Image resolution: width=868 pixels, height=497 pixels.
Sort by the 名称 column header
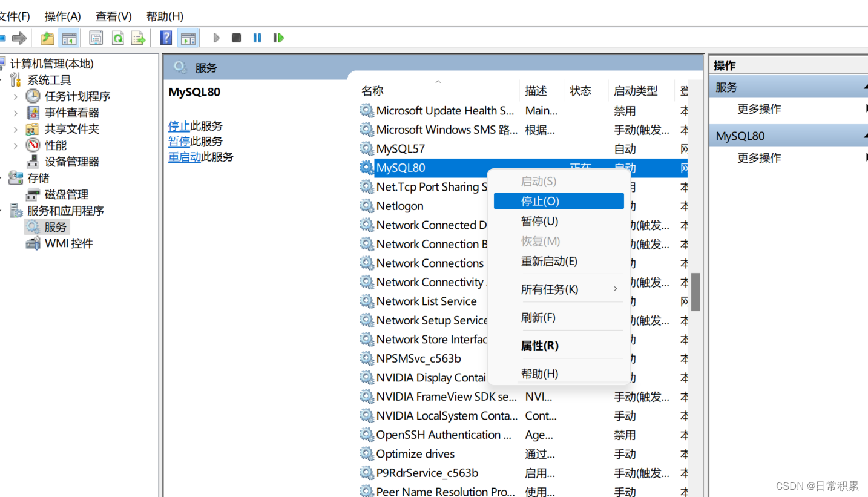[x=437, y=91]
